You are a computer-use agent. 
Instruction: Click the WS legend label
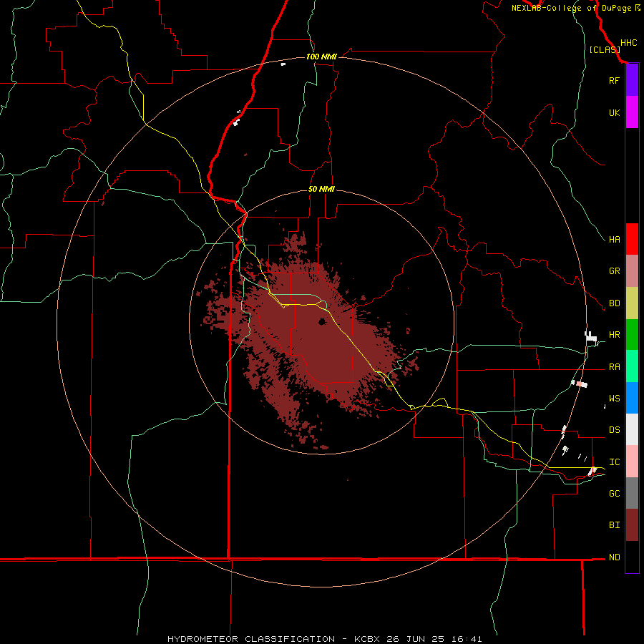(614, 399)
